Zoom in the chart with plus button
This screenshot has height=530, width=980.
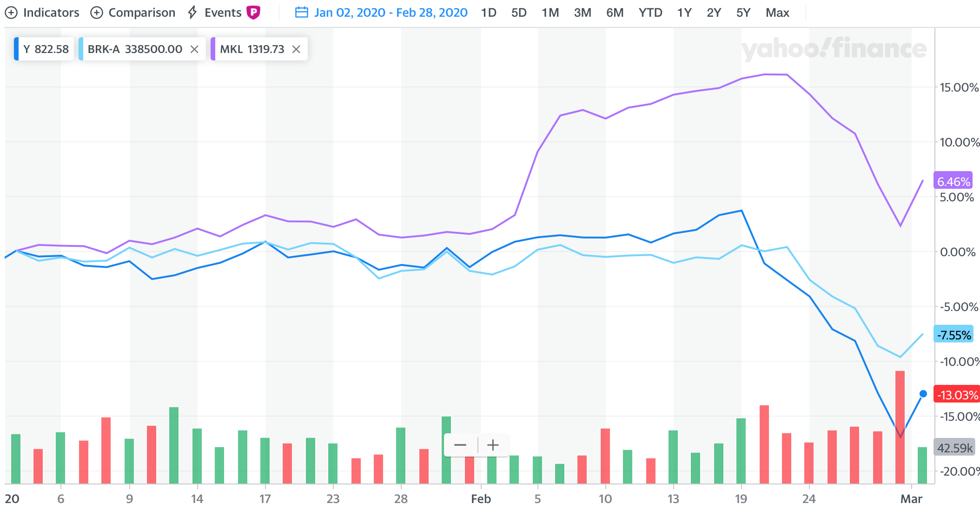[493, 445]
